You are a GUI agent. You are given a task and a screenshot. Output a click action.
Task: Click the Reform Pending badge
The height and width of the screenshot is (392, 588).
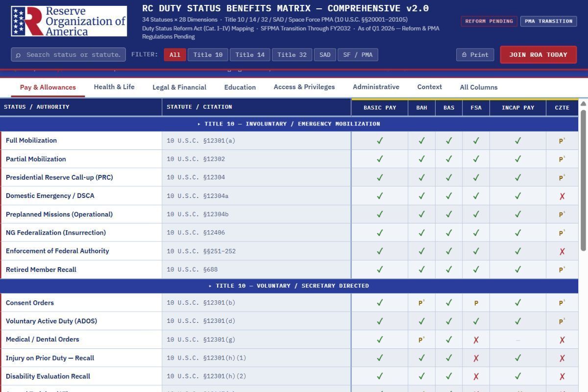(489, 21)
